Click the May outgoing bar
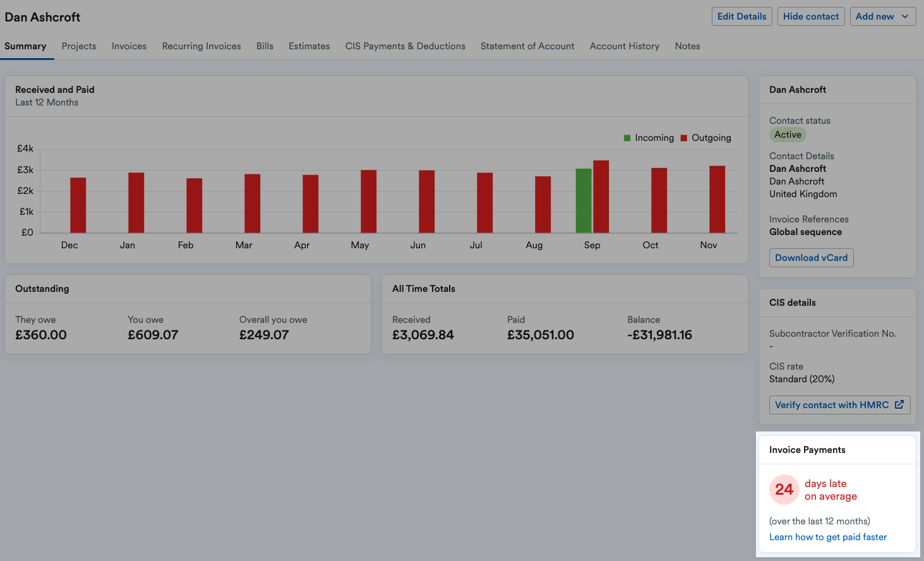This screenshot has height=561, width=924. coord(369,202)
